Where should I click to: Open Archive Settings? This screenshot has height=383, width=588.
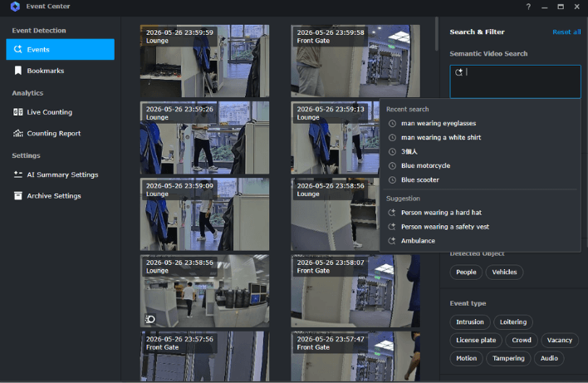point(61,195)
